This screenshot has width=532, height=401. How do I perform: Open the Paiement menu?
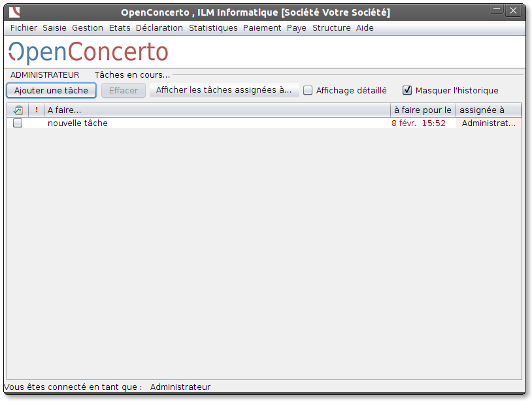[262, 28]
